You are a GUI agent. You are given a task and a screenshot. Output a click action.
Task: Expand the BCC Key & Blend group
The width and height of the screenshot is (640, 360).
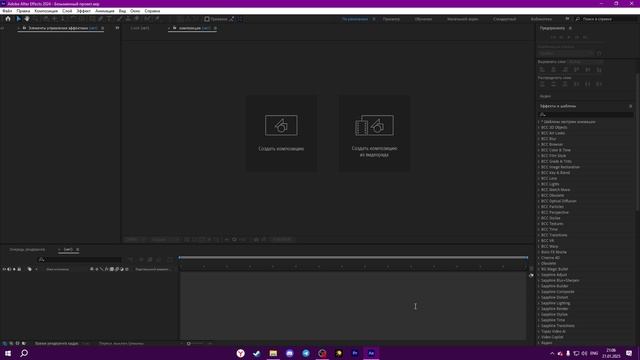click(539, 173)
